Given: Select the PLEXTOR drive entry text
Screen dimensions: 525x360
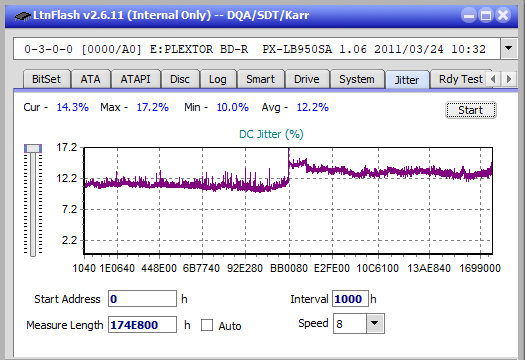Looking at the screenshot, I should 255,49.
